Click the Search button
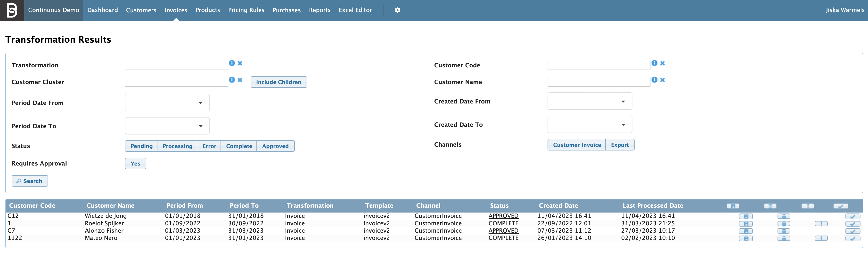 tap(30, 181)
